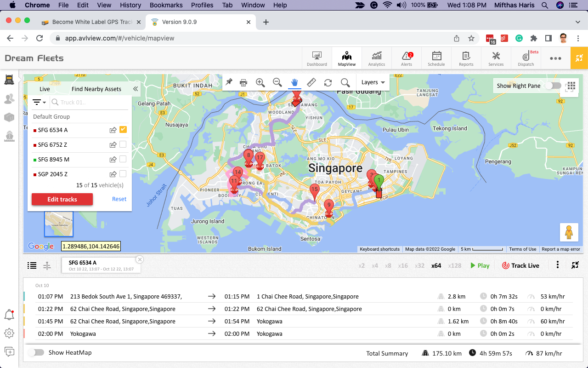Switch to Analytics using its chart icon
Viewport: 588px width, 368px height.
coord(376,58)
